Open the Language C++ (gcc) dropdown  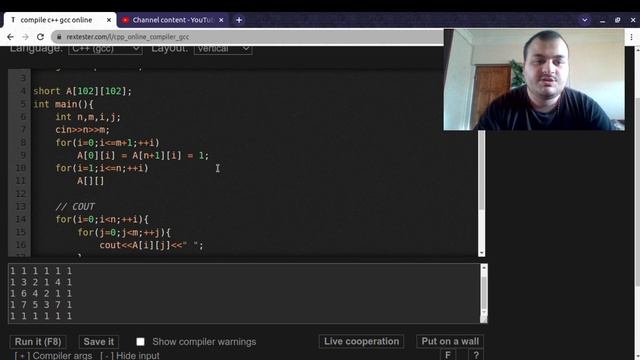[105, 49]
